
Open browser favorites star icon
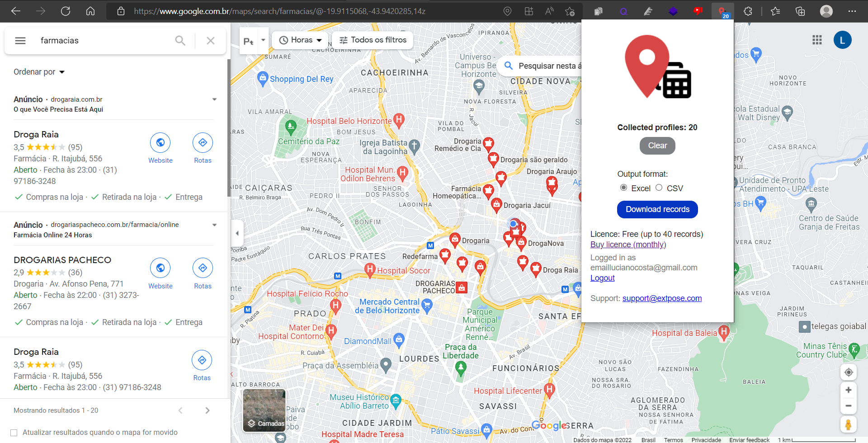775,11
